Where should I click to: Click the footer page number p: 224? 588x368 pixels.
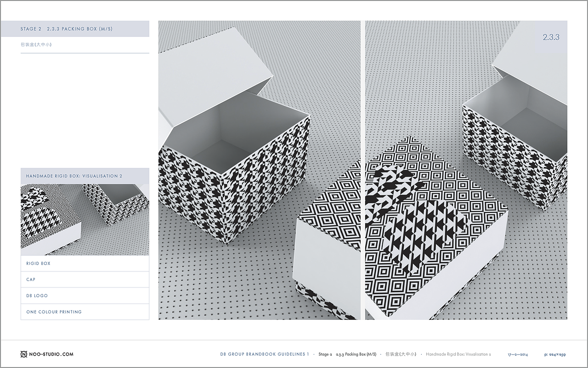coord(555,355)
